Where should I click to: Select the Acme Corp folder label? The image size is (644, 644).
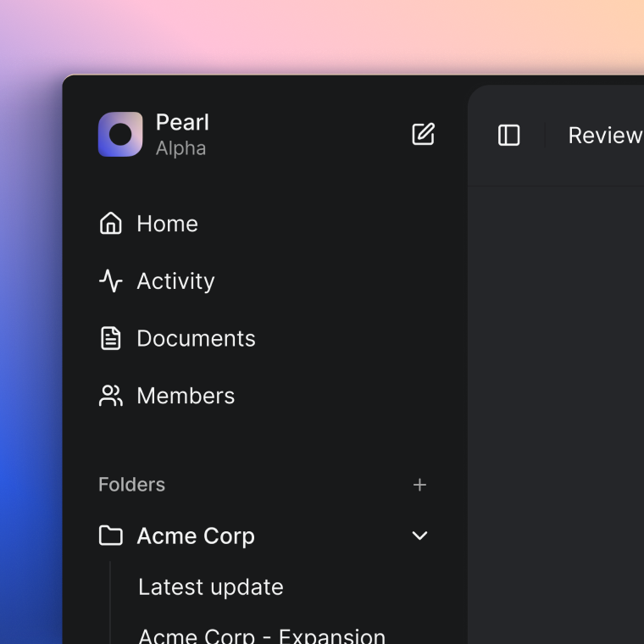[x=196, y=536]
